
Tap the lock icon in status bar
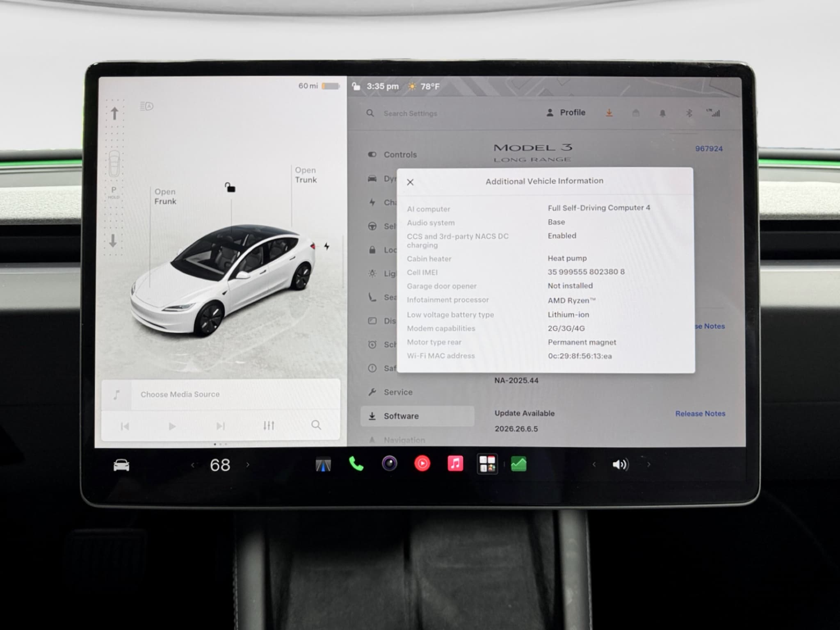[356, 86]
